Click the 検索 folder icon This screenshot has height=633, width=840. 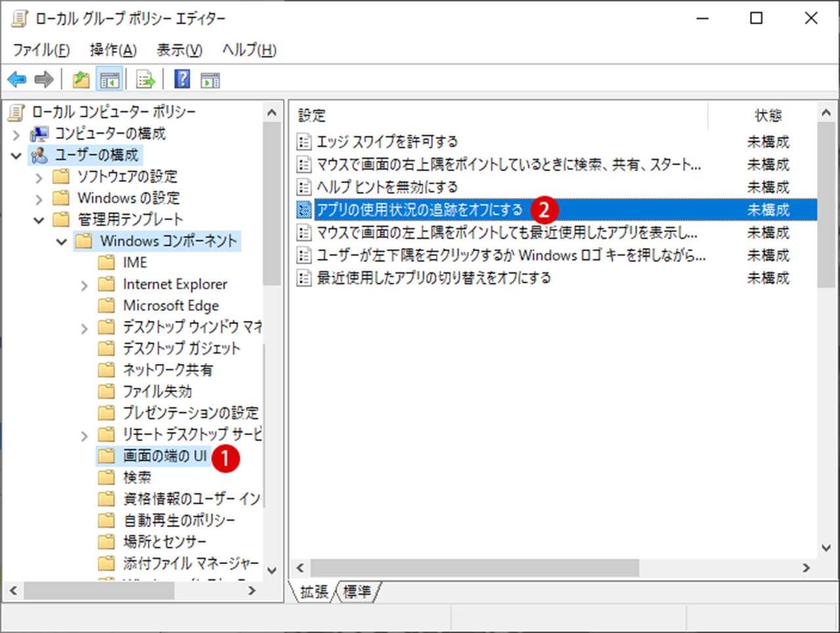click(106, 478)
